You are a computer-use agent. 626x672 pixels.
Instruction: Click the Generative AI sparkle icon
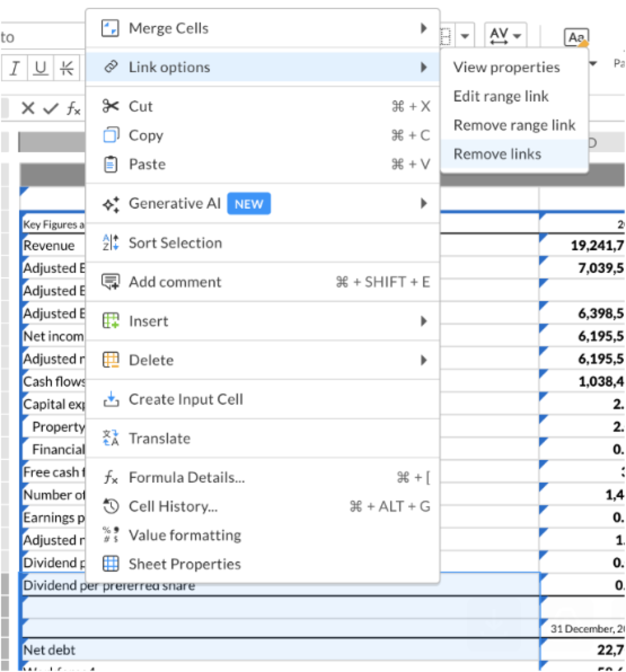[x=111, y=204]
